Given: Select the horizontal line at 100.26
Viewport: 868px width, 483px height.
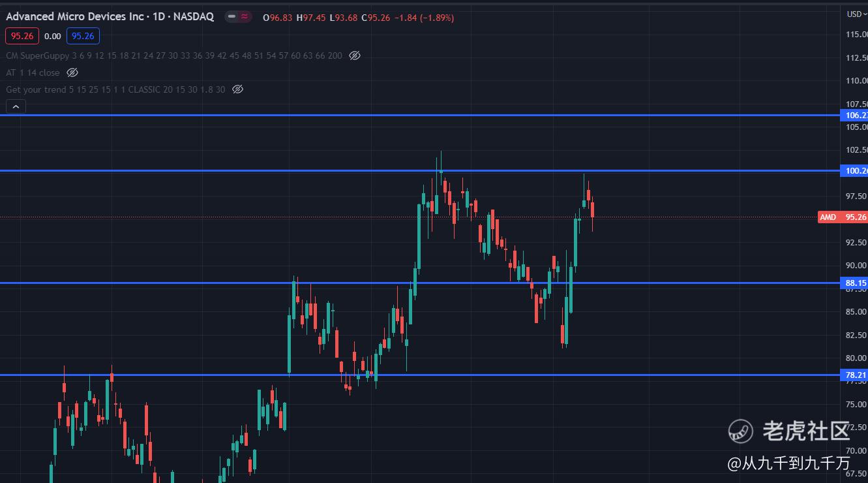Looking at the screenshot, I should click(x=421, y=171).
